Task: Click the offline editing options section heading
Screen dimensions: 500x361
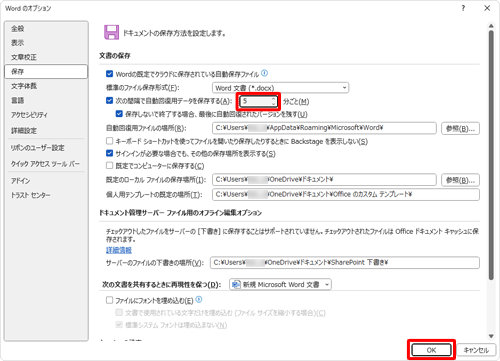Action: click(x=180, y=213)
